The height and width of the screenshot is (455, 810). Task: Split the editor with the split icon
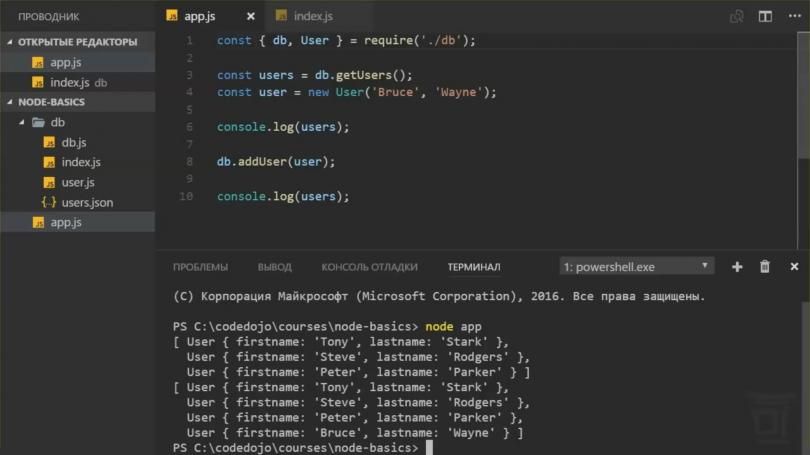(x=765, y=17)
